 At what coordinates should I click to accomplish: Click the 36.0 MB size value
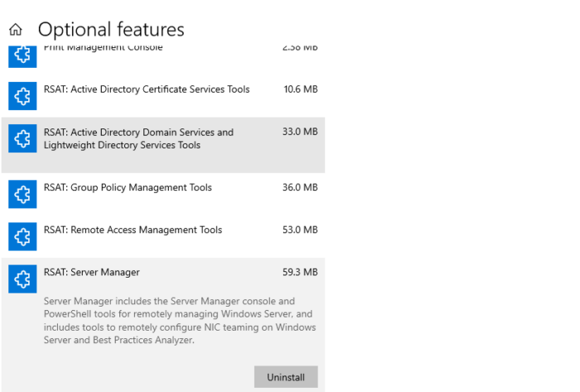point(300,188)
